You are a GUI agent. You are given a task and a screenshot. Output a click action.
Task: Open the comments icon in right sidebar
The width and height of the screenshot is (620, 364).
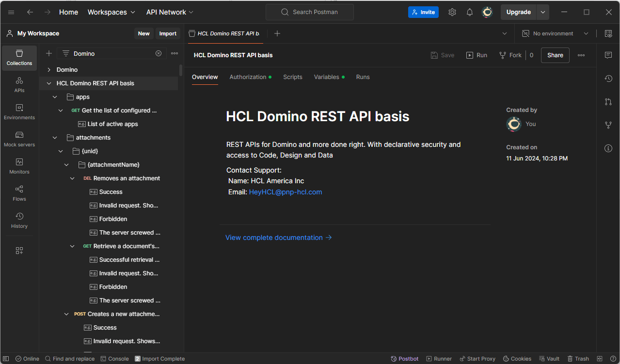coord(608,55)
